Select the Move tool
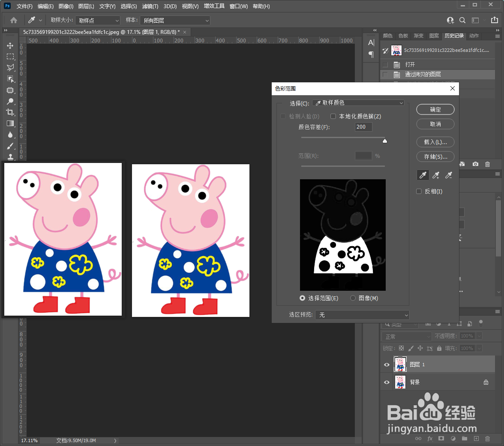 point(10,45)
